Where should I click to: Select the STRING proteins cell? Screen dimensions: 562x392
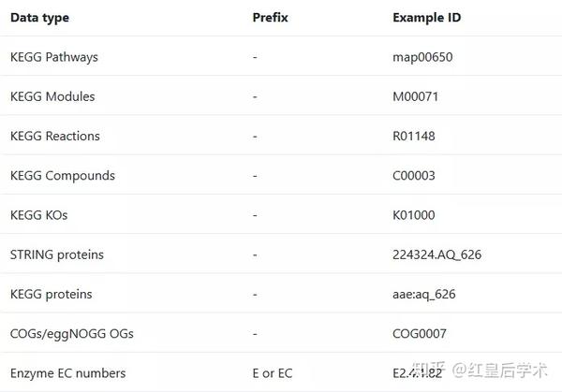(x=57, y=254)
